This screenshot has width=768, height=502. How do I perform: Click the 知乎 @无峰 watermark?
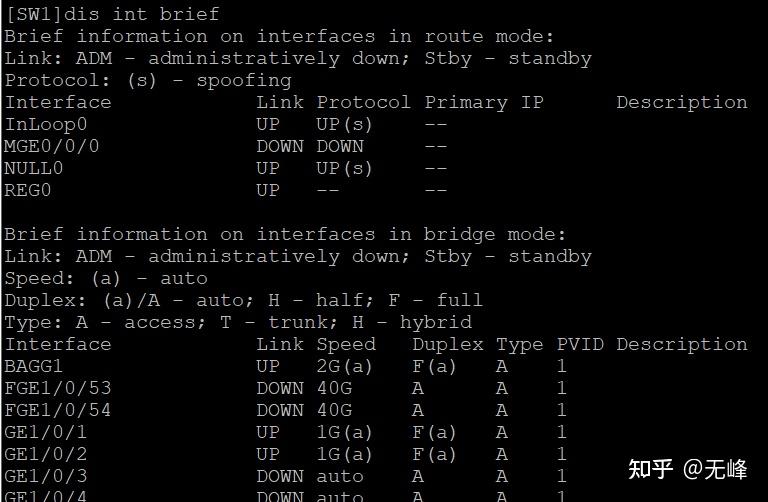[x=687, y=469]
